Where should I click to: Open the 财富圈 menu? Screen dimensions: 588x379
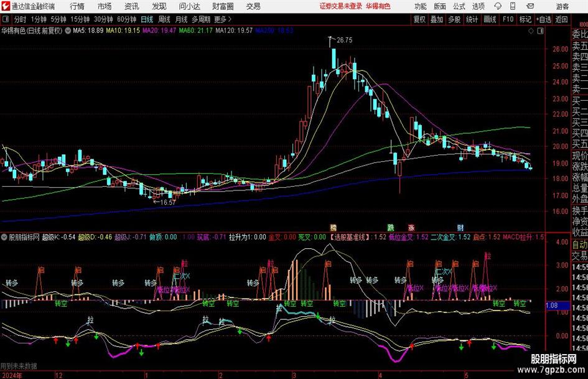pos(223,6)
